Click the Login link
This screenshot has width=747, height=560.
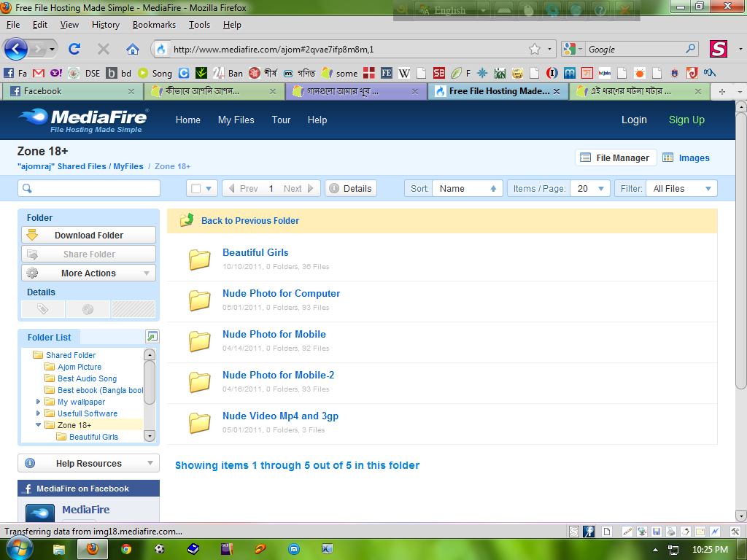[x=634, y=120]
